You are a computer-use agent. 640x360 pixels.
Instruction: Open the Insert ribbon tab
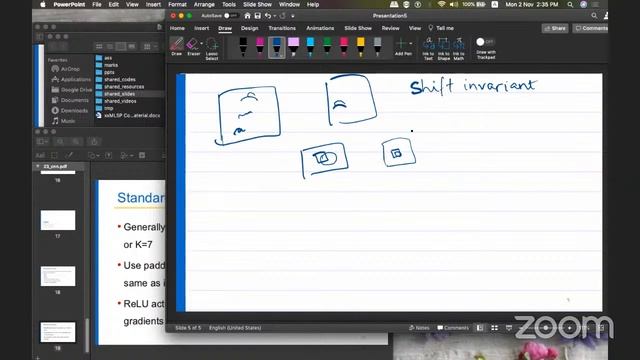(202, 28)
